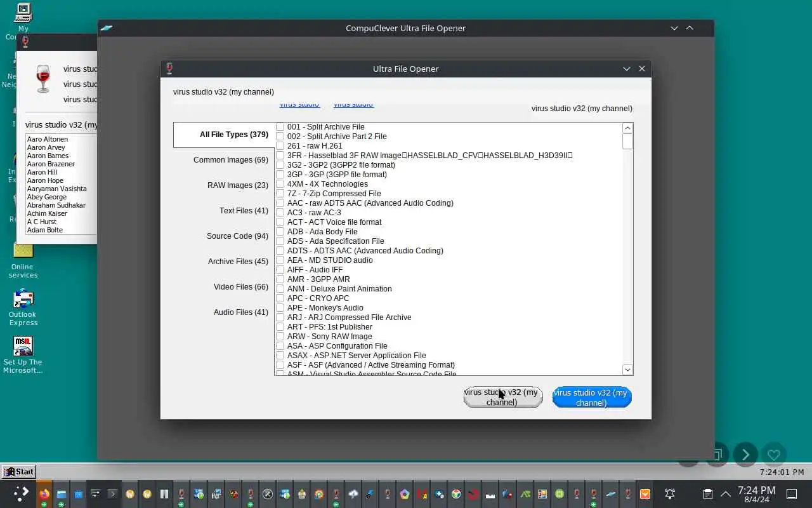This screenshot has height=508, width=812.
Task: Select Aaryaman Vasishta in the background list
Action: (x=56, y=189)
